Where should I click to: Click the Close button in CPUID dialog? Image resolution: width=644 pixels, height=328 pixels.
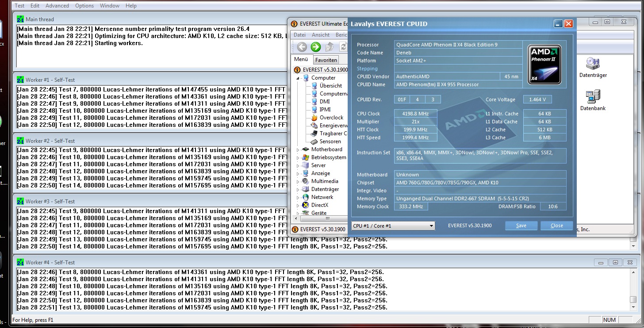(x=557, y=226)
